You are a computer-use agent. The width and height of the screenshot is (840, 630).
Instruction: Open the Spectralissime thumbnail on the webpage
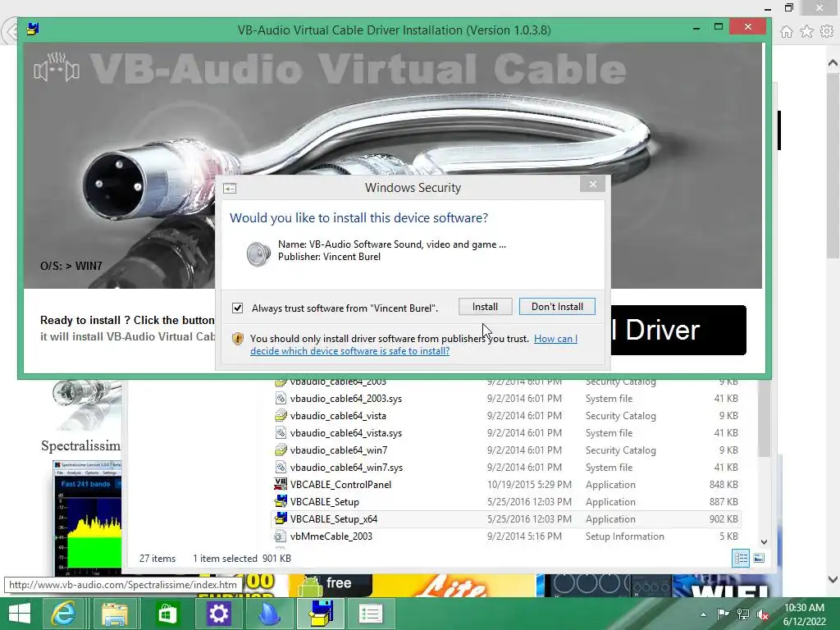click(x=89, y=517)
